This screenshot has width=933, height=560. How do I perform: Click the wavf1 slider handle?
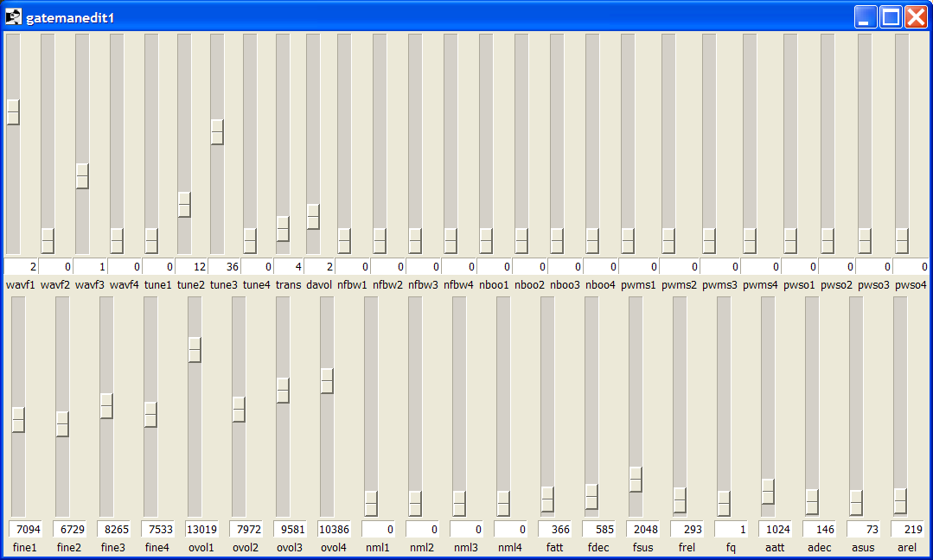pos(13,112)
